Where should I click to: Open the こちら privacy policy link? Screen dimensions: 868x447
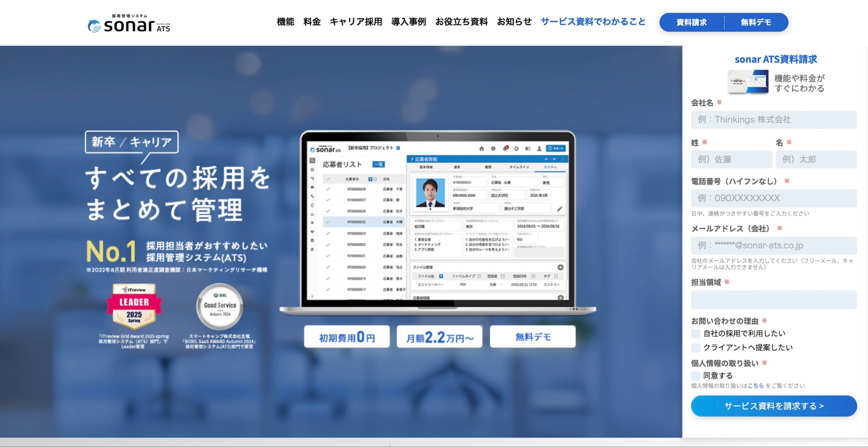point(756,386)
